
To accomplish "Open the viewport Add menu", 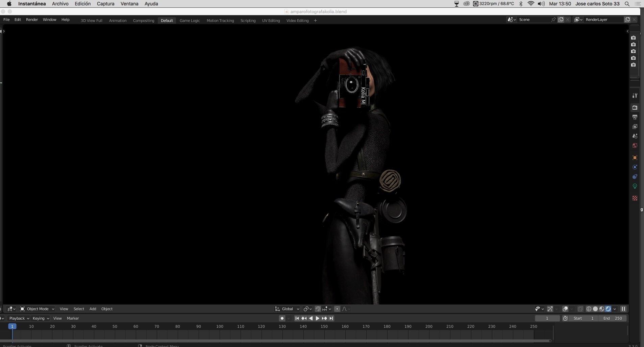I will (93, 309).
